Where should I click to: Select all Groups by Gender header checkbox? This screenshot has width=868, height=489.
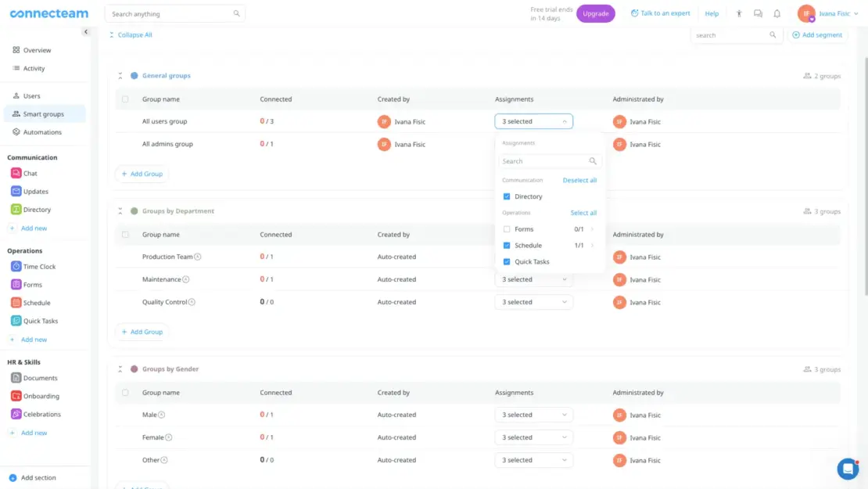pos(125,393)
